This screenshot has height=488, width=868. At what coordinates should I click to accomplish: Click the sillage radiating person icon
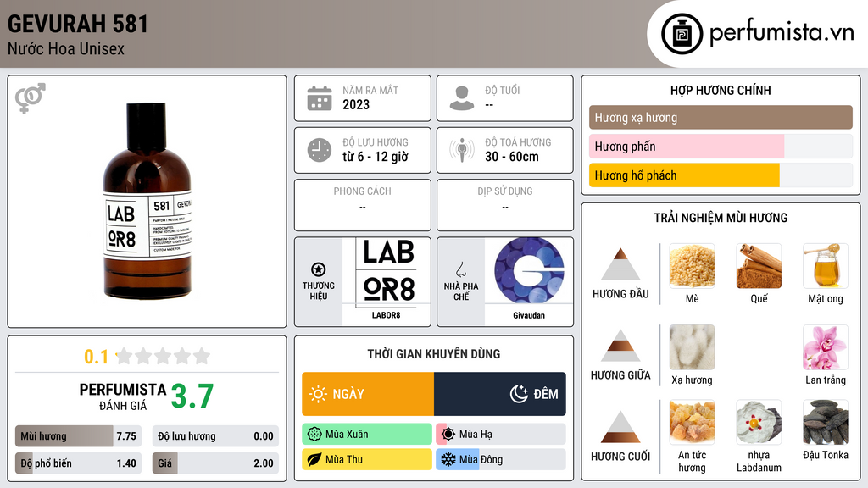462,150
